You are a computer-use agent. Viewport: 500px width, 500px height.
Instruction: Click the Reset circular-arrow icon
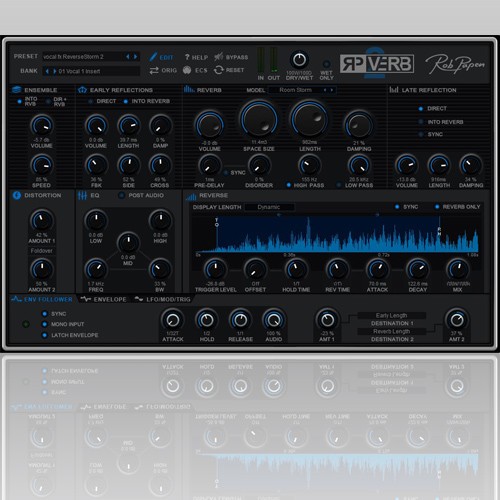point(219,70)
